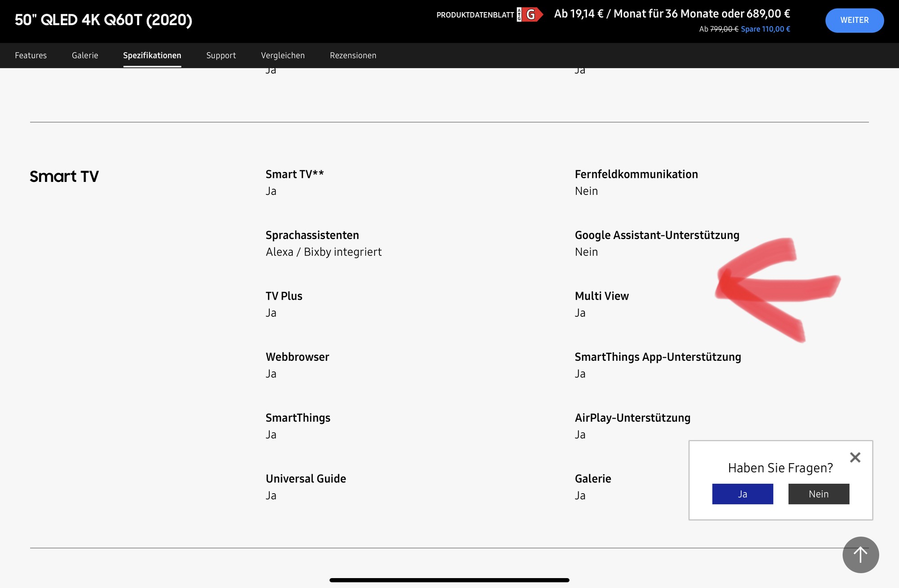Click the 50" QLED 4K Q60T product title
The height and width of the screenshot is (588, 899).
(103, 20)
